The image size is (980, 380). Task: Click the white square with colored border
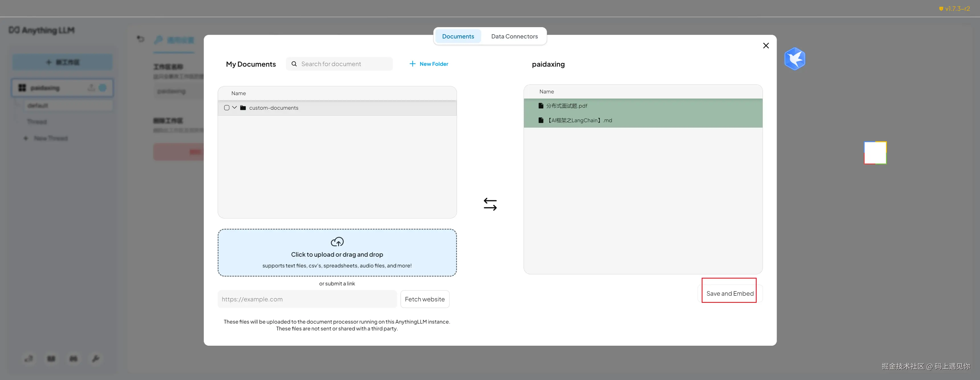click(875, 153)
